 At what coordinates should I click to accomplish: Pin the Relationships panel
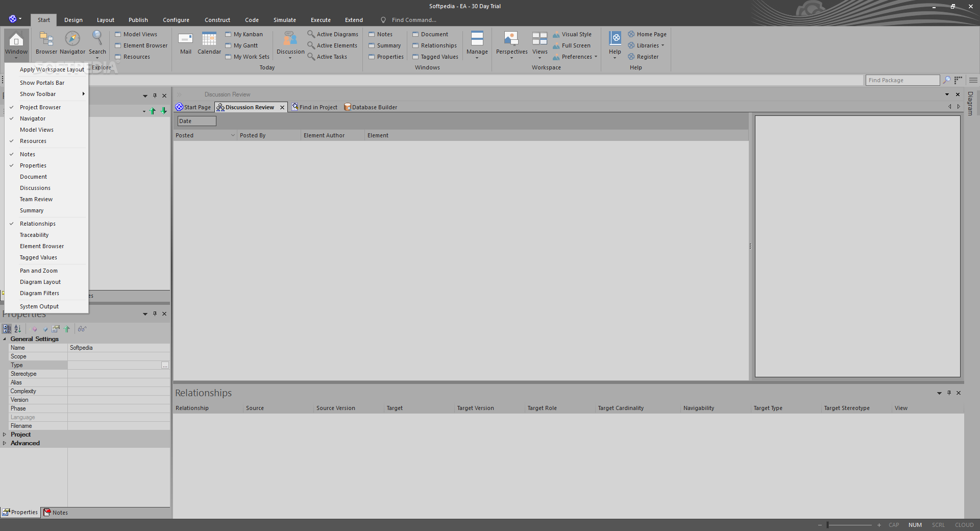point(949,393)
